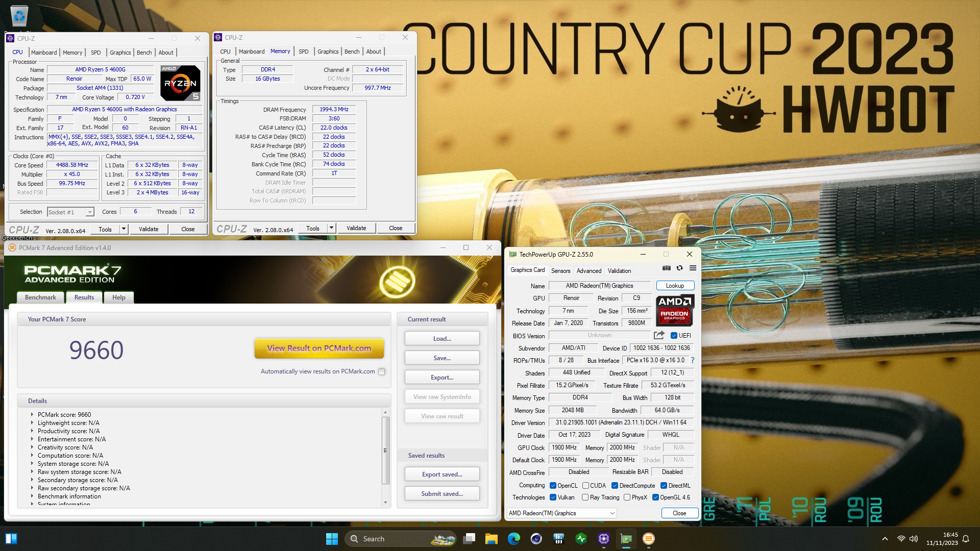Screen dimensions: 980x551
Task: Click Lookup button in GPU-Z
Action: [675, 286]
